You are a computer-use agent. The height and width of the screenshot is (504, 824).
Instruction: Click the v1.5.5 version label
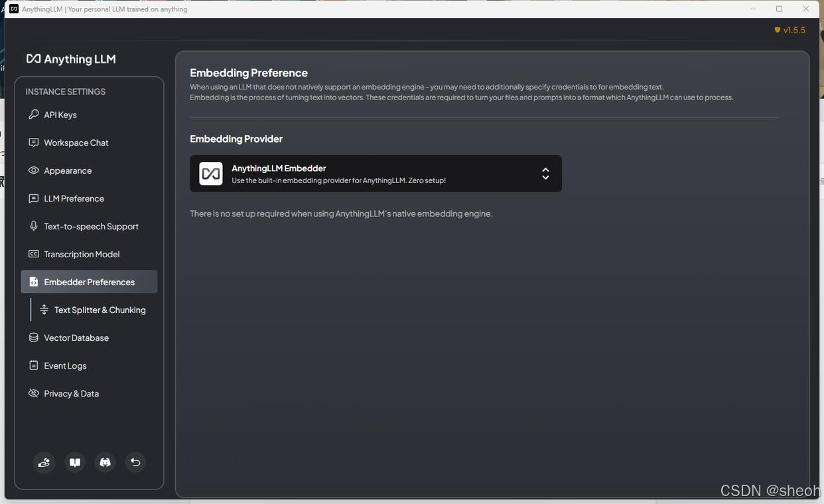pyautogui.click(x=794, y=30)
